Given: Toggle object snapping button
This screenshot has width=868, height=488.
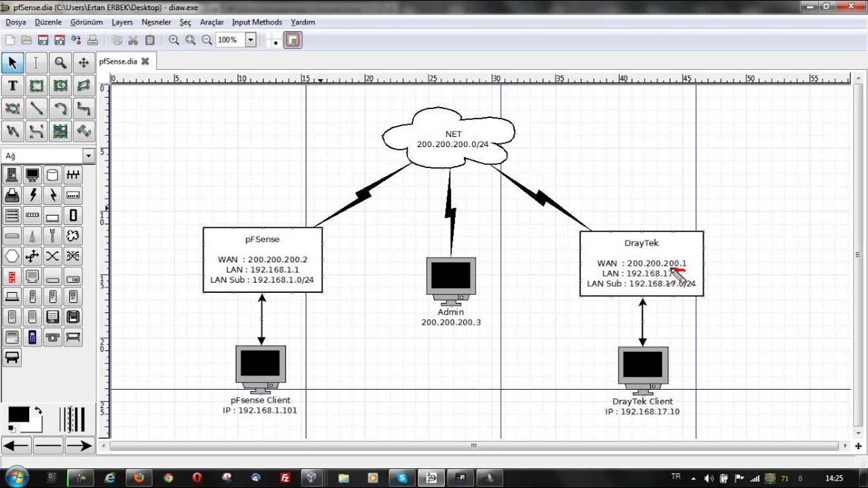Looking at the screenshot, I should point(293,41).
